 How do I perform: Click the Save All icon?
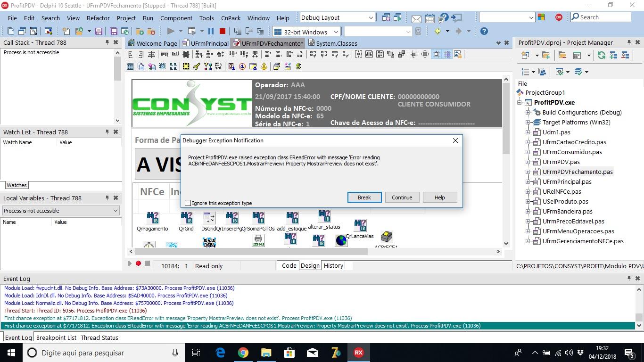pyautogui.click(x=113, y=31)
